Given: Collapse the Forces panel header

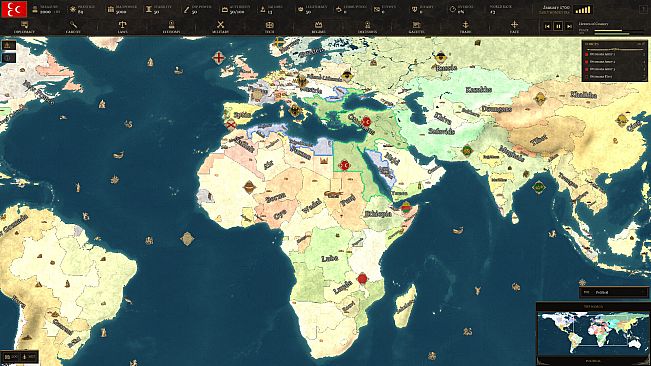Looking at the screenshot, I should (x=614, y=44).
